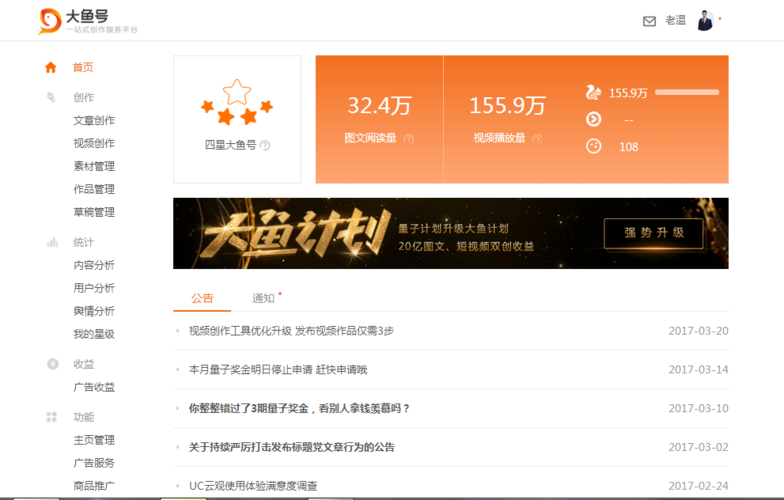Click help icon beside 视频播放量

(x=538, y=138)
